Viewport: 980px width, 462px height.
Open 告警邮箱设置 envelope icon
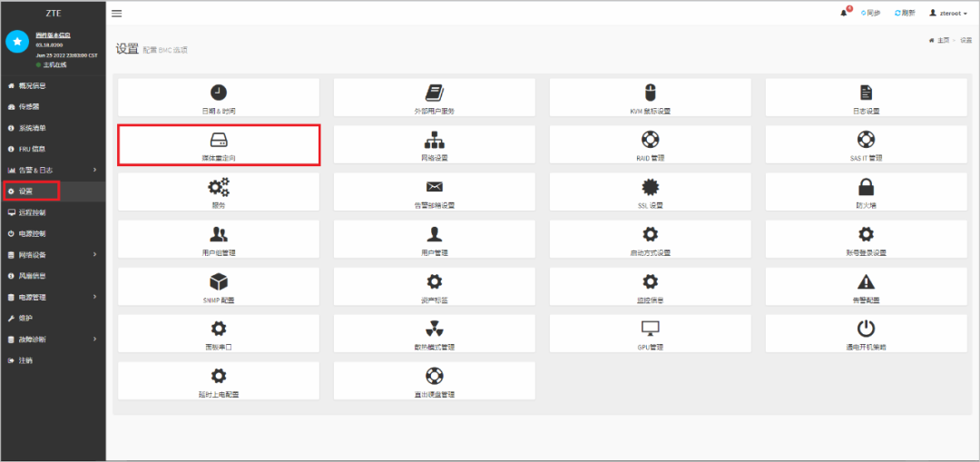[x=434, y=187]
